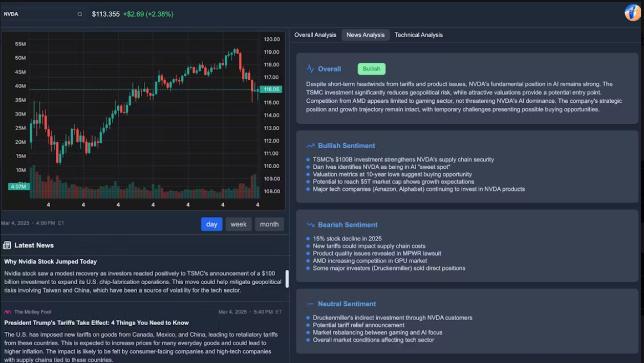Select the News Analysis tab
Image resolution: width=644 pixels, height=363 pixels.
click(366, 35)
